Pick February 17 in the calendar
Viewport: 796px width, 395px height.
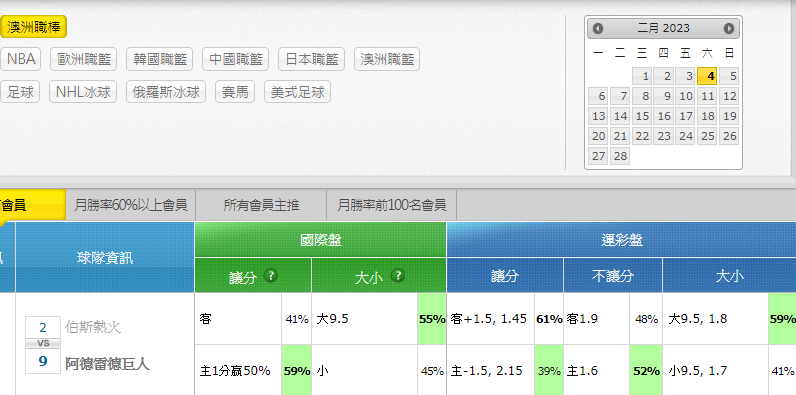[685, 116]
